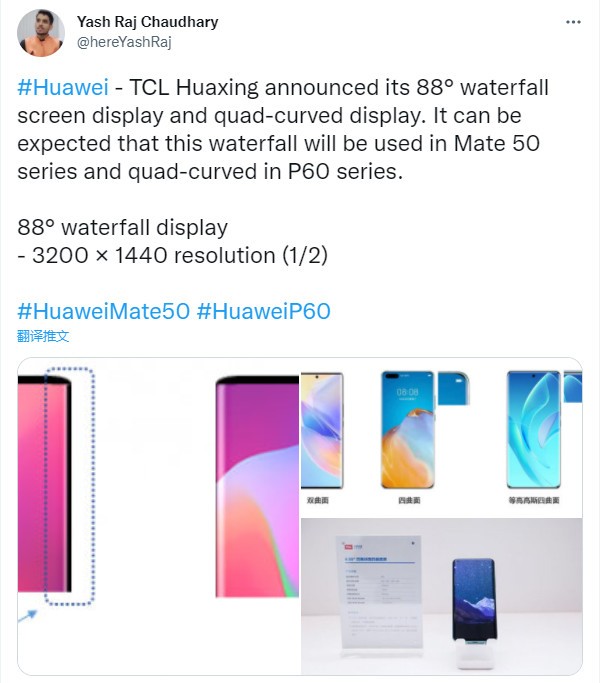Viewport: 603px width, 683px height.
Task: Click the dotted outline highlighting the screen edge
Action: point(69,487)
